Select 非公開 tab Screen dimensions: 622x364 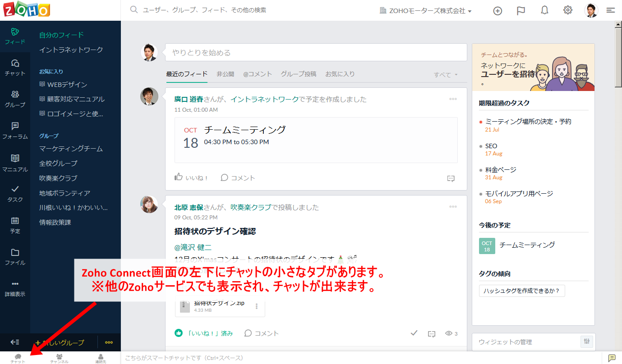pos(225,74)
